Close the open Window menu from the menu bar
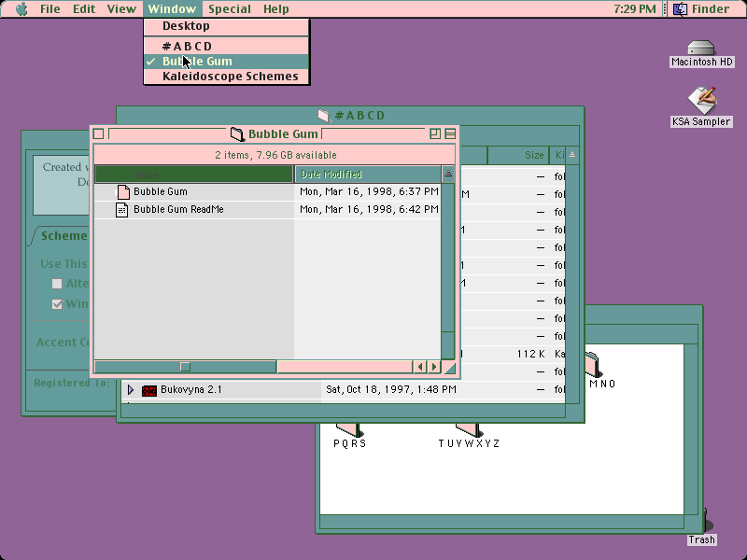Image resolution: width=747 pixels, height=560 pixels. [x=172, y=9]
